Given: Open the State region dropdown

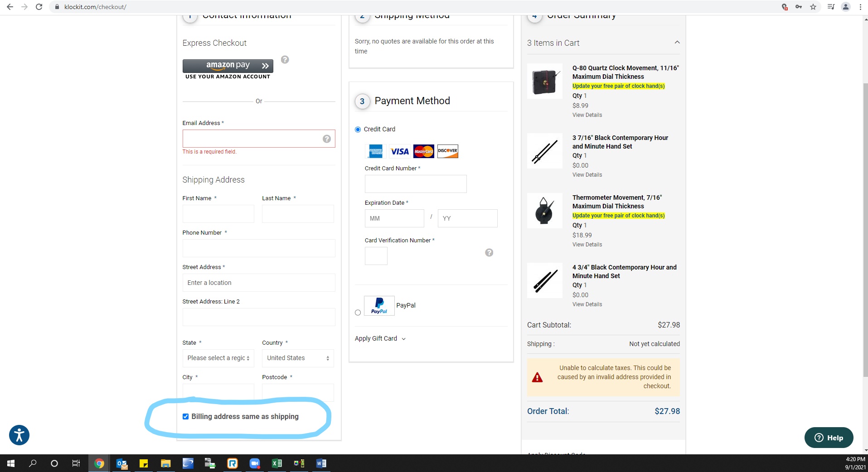Looking at the screenshot, I should click(x=218, y=358).
